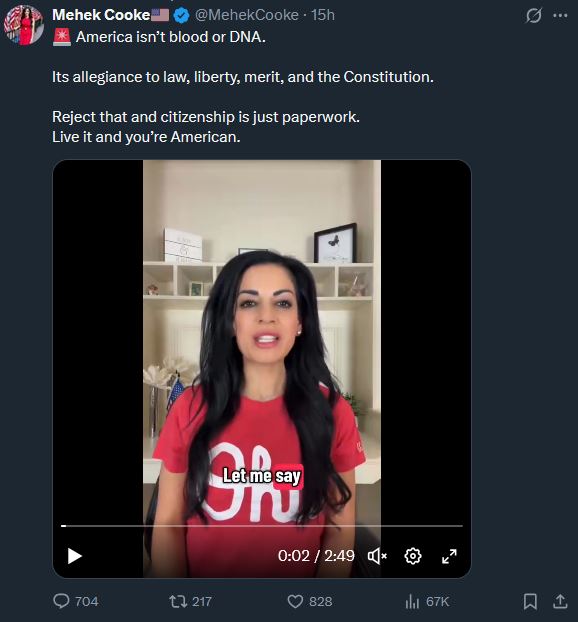Bookmark this post

pyautogui.click(x=530, y=601)
